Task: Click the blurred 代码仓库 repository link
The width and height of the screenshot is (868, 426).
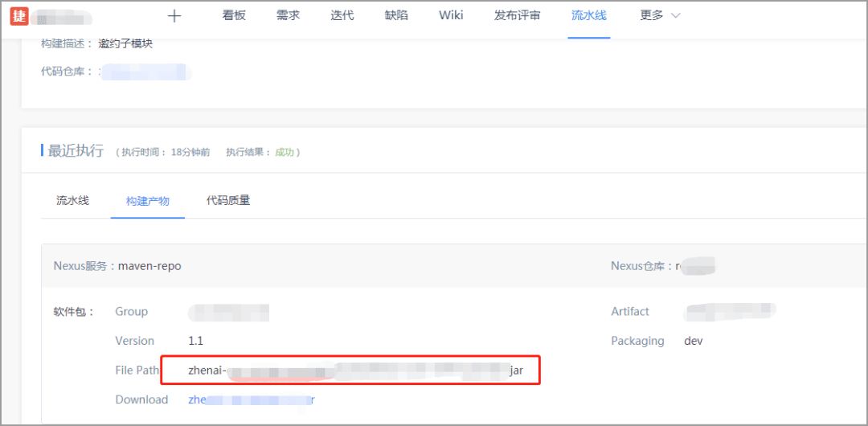Action: (x=146, y=72)
